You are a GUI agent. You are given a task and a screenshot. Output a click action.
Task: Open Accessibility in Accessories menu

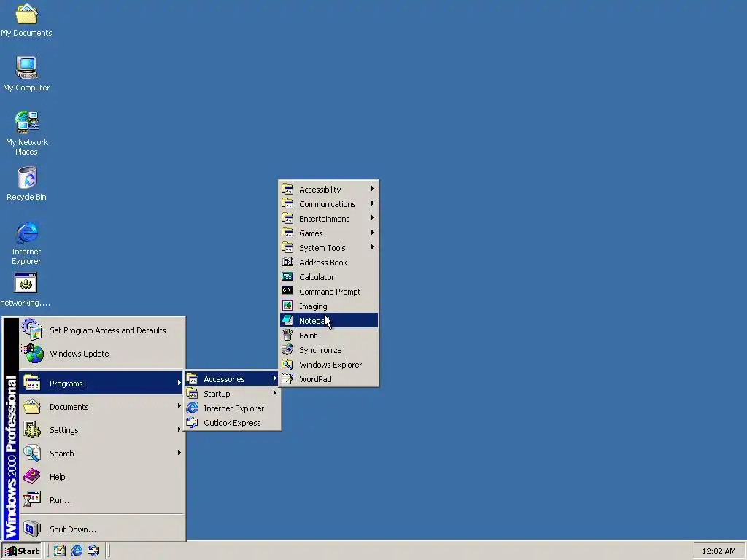click(329, 189)
